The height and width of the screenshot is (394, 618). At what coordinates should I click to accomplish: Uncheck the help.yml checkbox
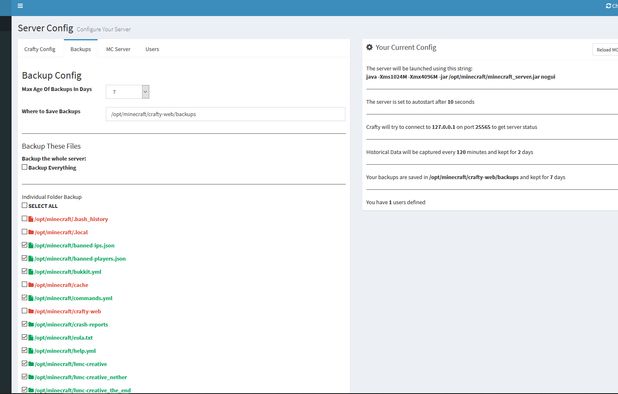[x=24, y=350]
